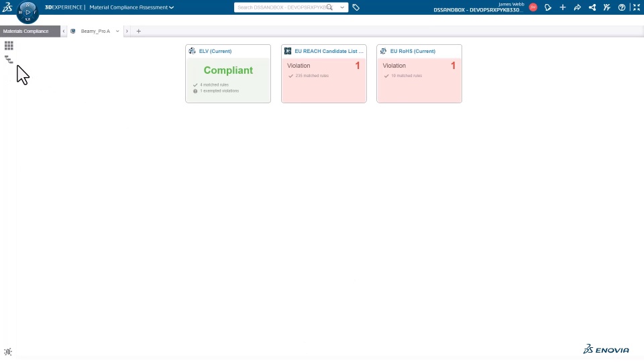This screenshot has width=644, height=362.
Task: Open the tags (6WTags) icon
Action: (356, 7)
